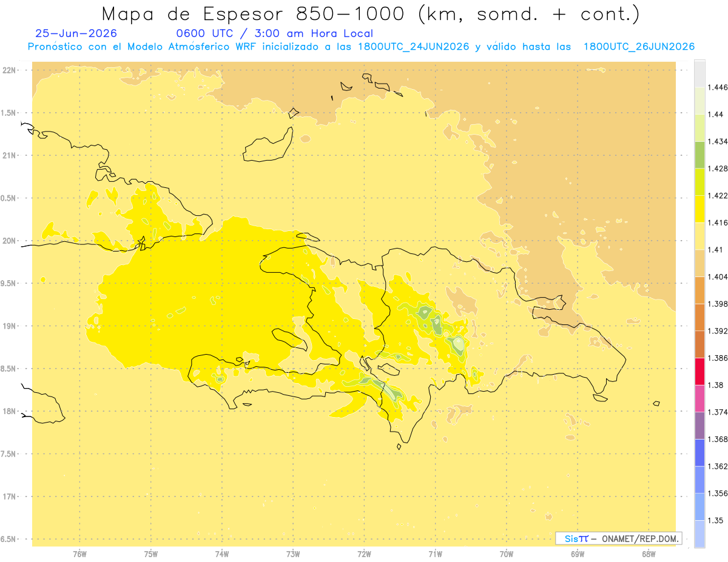
Task: Click the '76W' longitude label
Action: pos(79,554)
